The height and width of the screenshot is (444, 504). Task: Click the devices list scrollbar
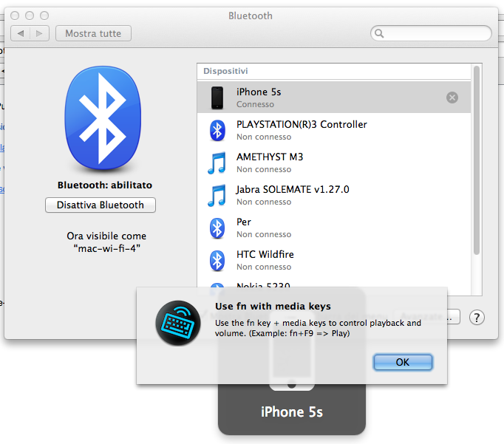[477, 160]
